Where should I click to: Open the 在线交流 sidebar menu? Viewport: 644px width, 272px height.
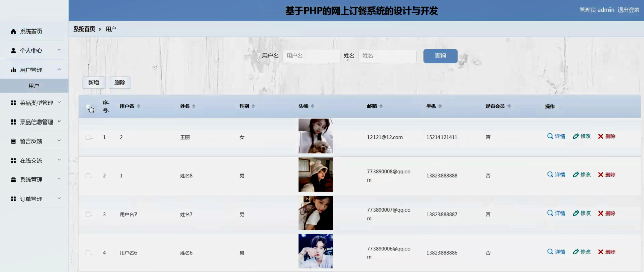(x=33, y=161)
